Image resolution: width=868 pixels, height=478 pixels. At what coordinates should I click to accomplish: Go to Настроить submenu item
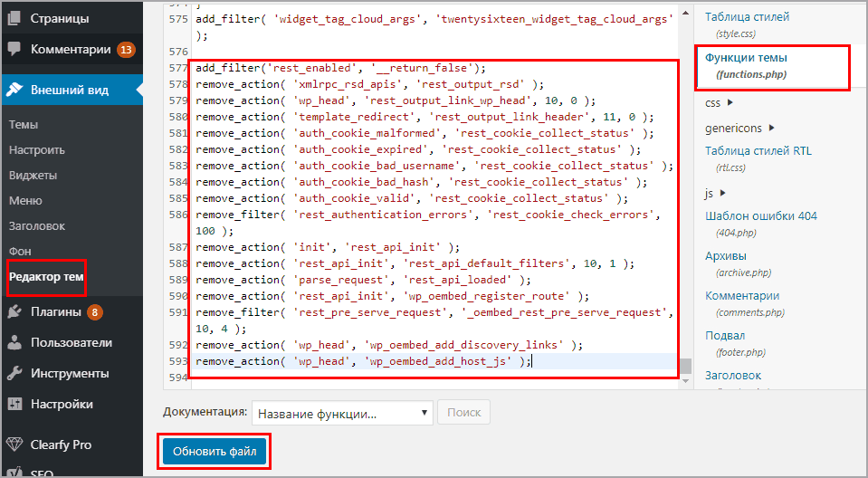(x=36, y=150)
